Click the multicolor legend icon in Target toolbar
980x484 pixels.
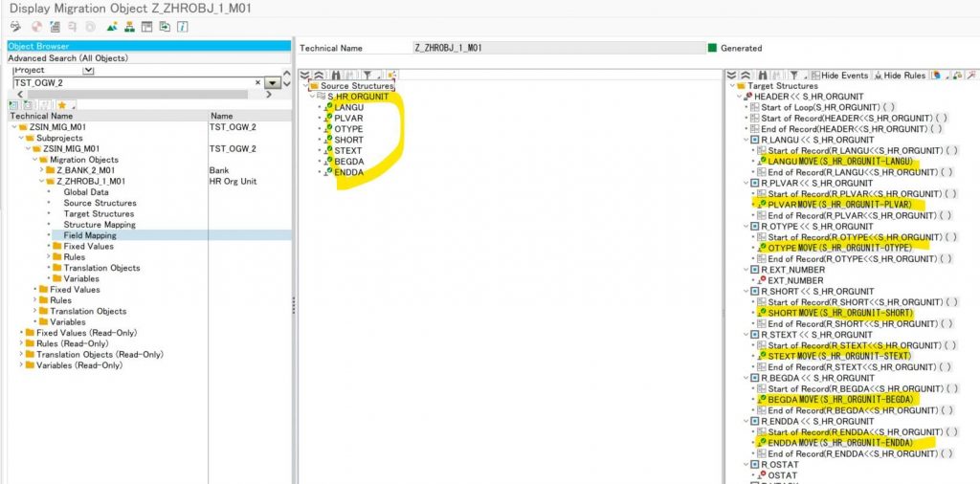[936, 75]
